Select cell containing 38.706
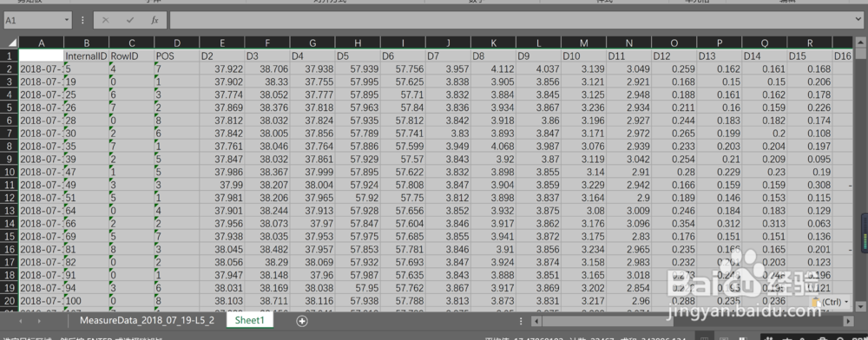The width and height of the screenshot is (868, 340). (268, 69)
